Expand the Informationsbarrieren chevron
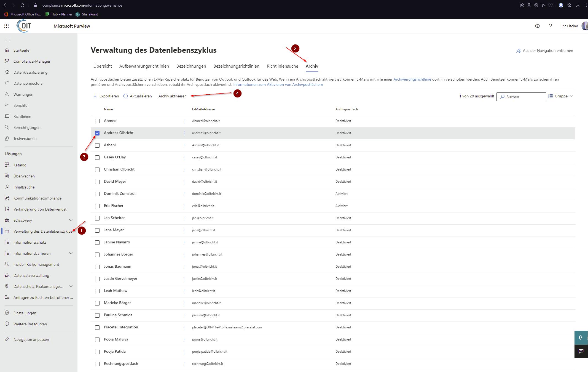Screen dimensions: 588x372 [x=71, y=253]
